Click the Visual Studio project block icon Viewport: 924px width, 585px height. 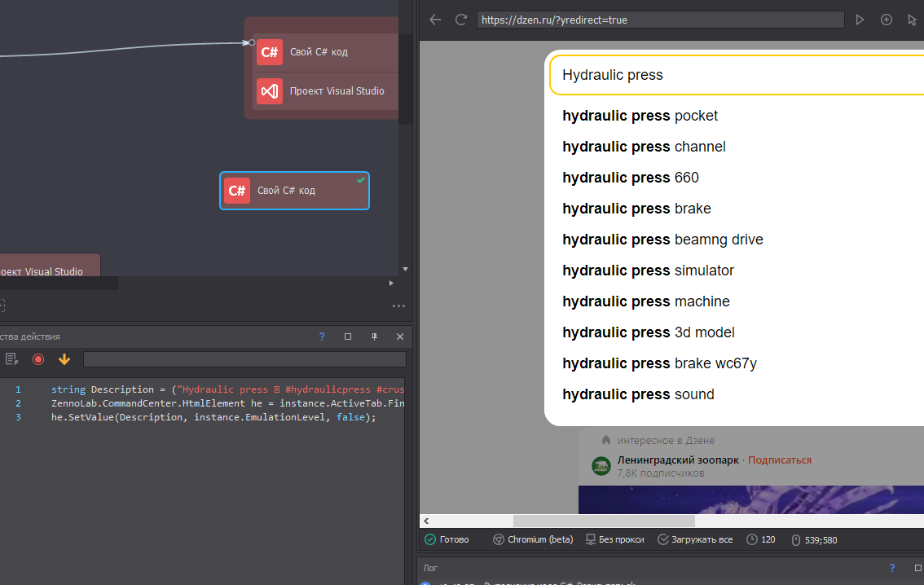click(x=270, y=91)
